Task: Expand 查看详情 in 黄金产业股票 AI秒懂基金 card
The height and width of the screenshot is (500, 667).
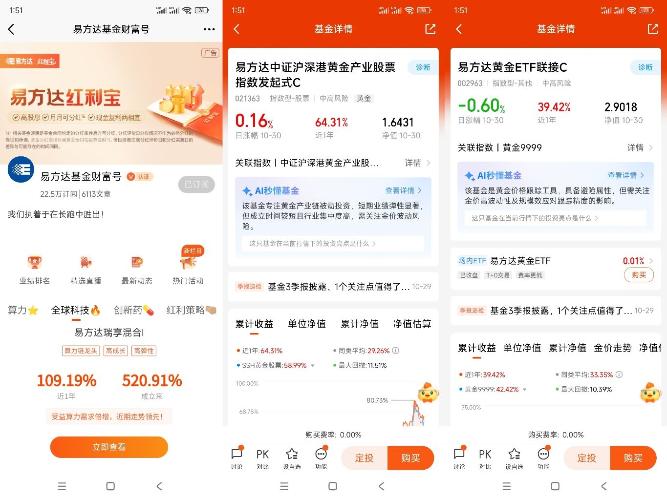Action: pos(403,190)
